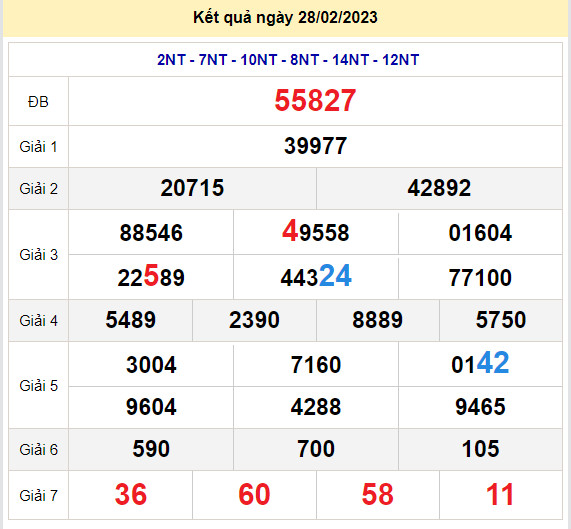571x529 pixels.
Task: Select the Giải 7 number 58
Action: coord(377,494)
